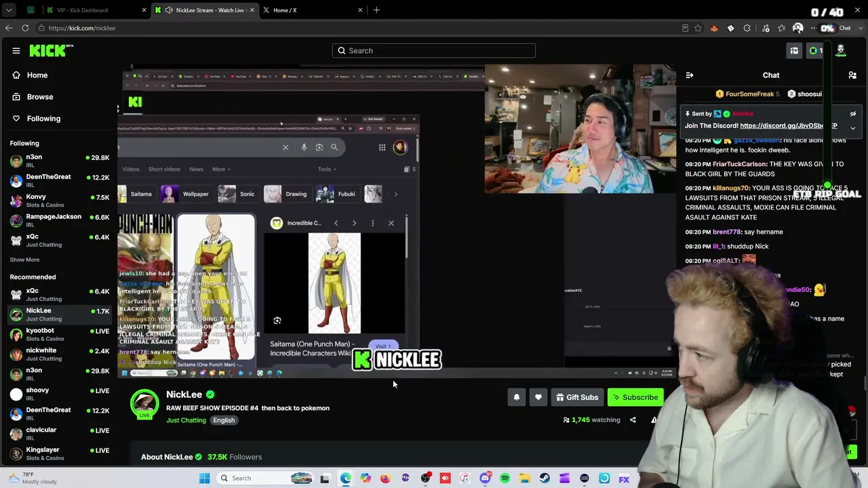
Task: Open File Explorer from the taskbar
Action: point(524,479)
